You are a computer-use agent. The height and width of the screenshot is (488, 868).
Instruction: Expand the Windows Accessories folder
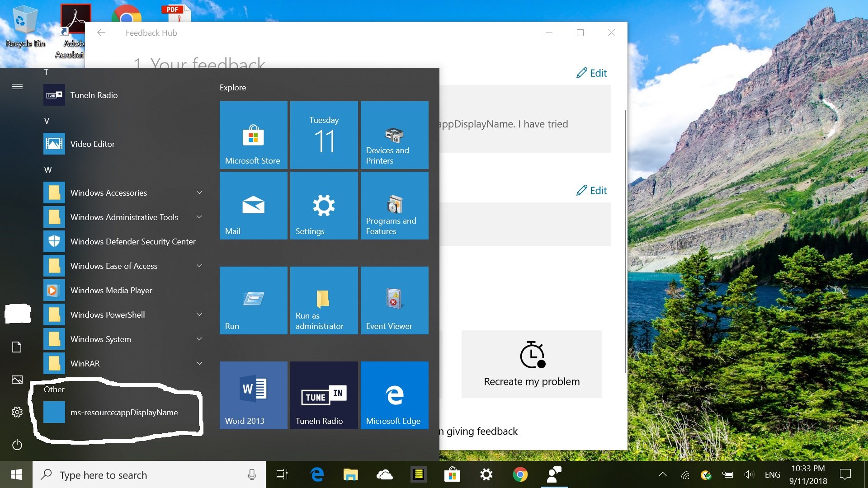click(125, 192)
